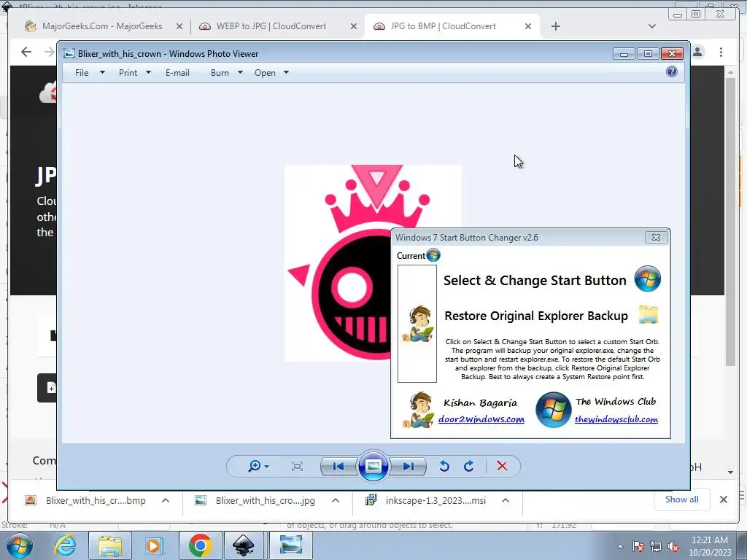Click the browser back arrow
Image resolution: width=747 pixels, height=560 pixels.
pyautogui.click(x=26, y=52)
